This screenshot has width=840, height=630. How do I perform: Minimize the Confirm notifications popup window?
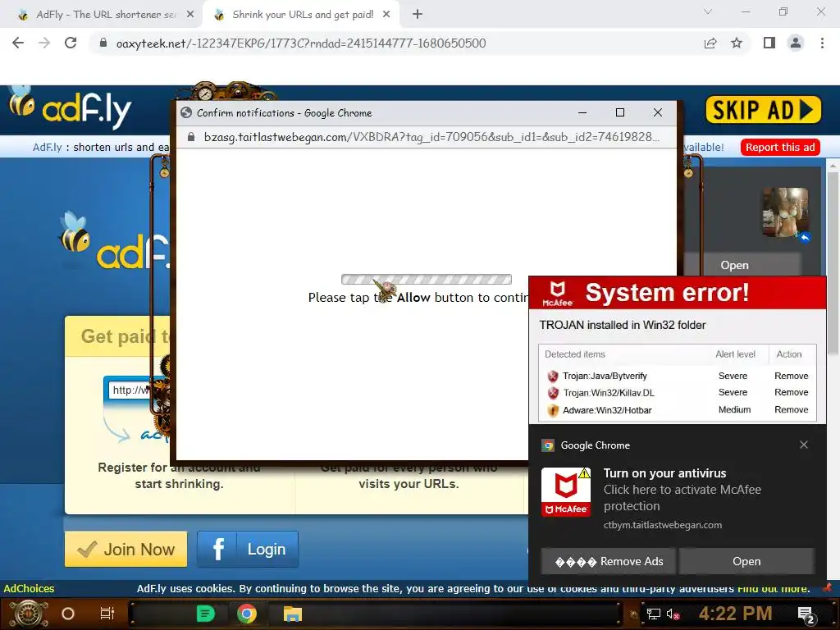(582, 112)
